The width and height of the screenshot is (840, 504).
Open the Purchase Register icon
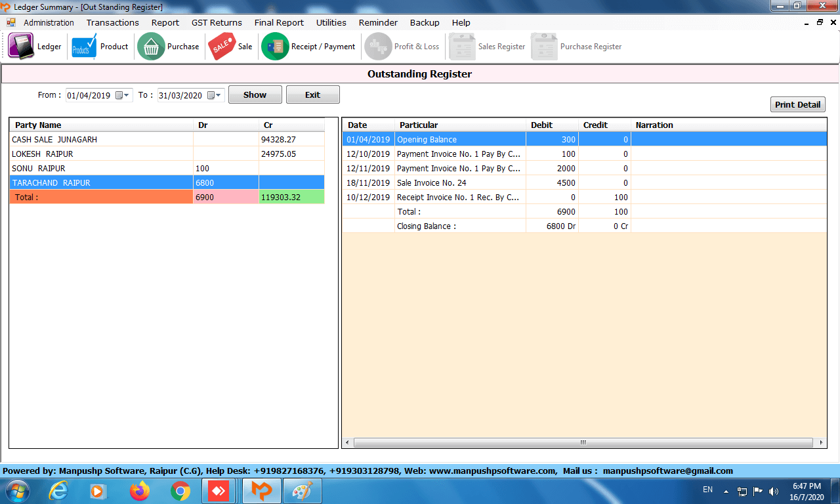pos(544,47)
